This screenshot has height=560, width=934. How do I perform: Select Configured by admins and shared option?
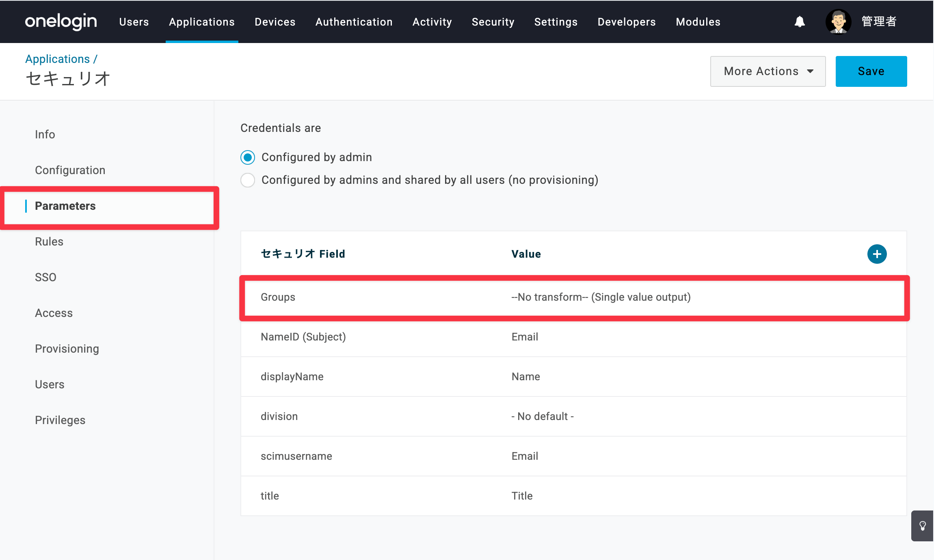248,180
